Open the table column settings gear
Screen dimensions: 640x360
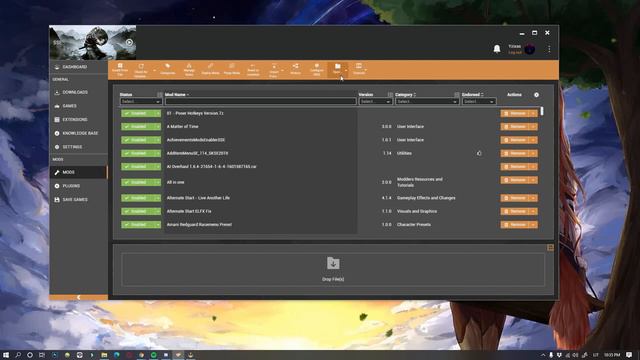pyautogui.click(x=536, y=95)
